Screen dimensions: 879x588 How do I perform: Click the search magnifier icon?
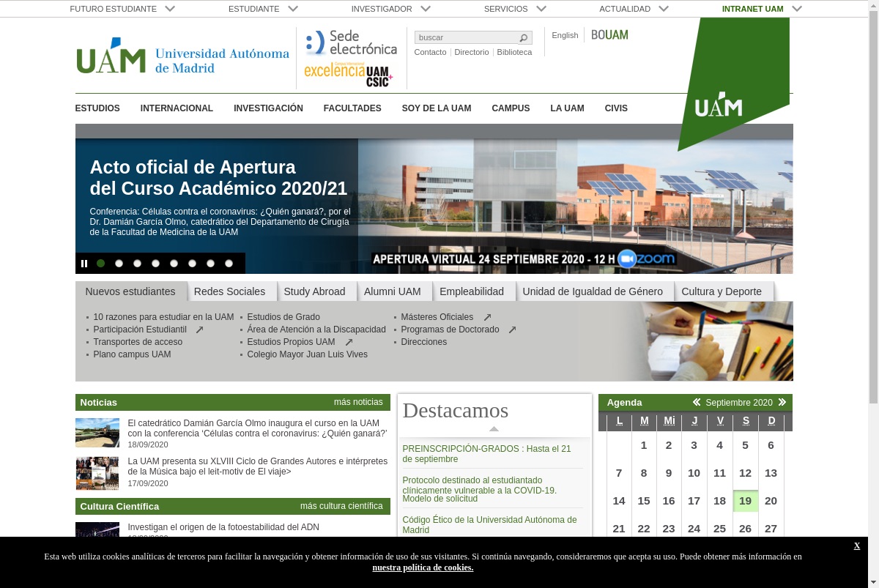click(523, 38)
